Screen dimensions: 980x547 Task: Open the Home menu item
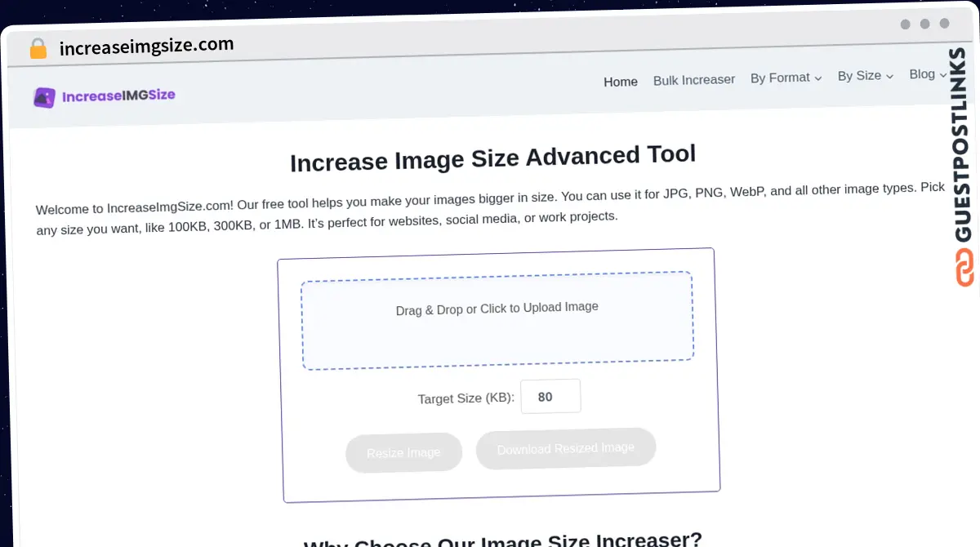click(x=621, y=82)
